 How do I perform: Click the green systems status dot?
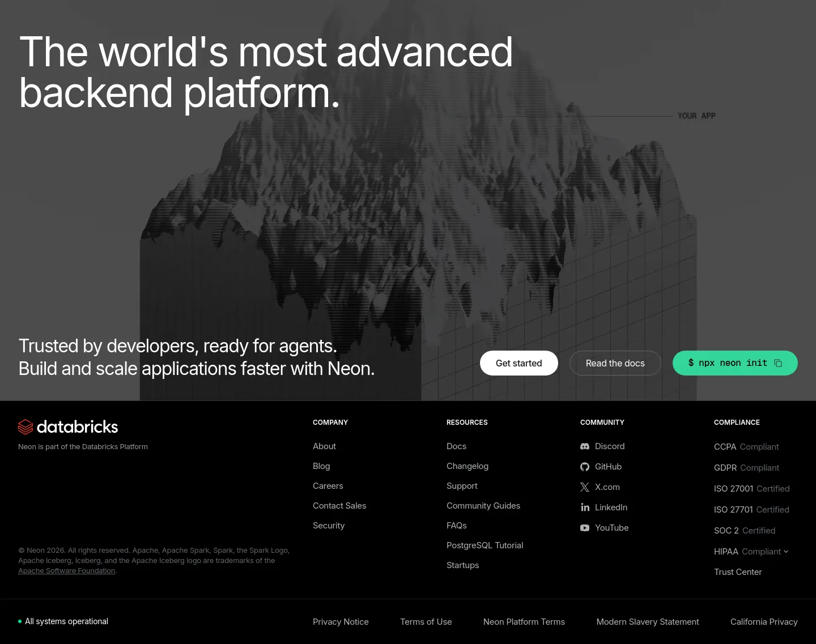point(20,621)
